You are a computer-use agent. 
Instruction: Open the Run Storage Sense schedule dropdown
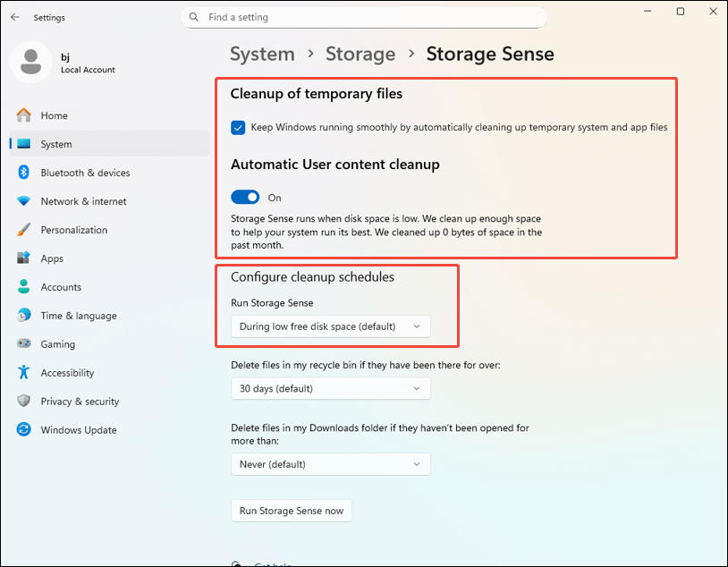(331, 326)
